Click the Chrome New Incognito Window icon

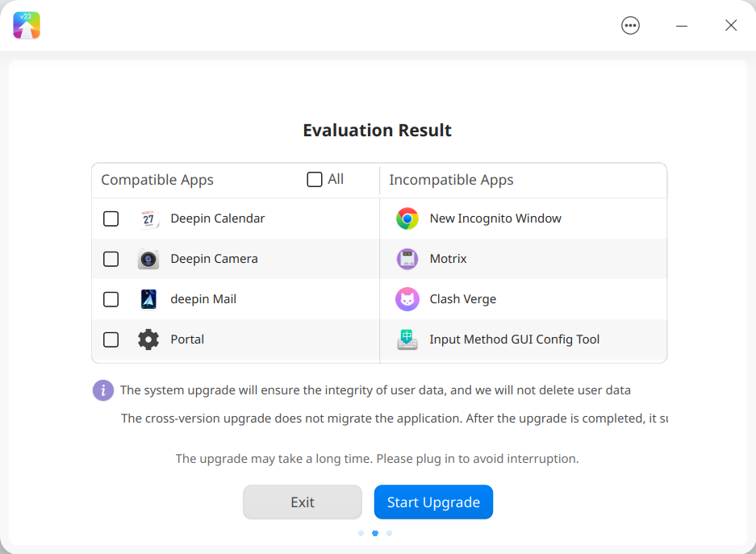tap(407, 219)
